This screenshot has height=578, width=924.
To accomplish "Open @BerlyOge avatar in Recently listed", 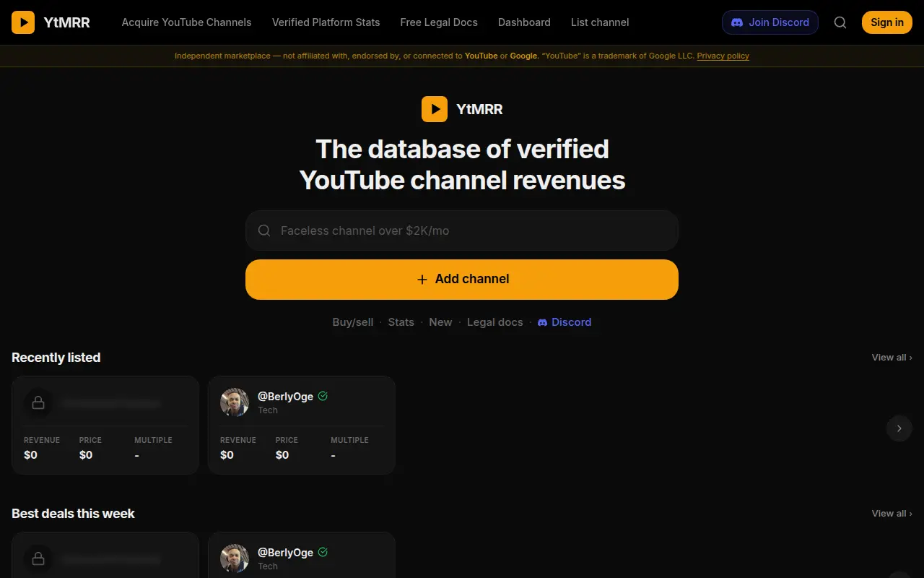I will pos(235,402).
